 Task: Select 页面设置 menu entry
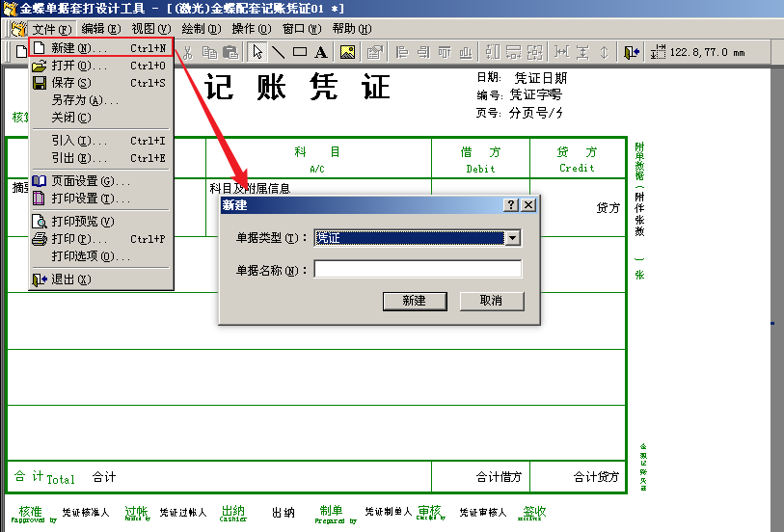(91, 181)
